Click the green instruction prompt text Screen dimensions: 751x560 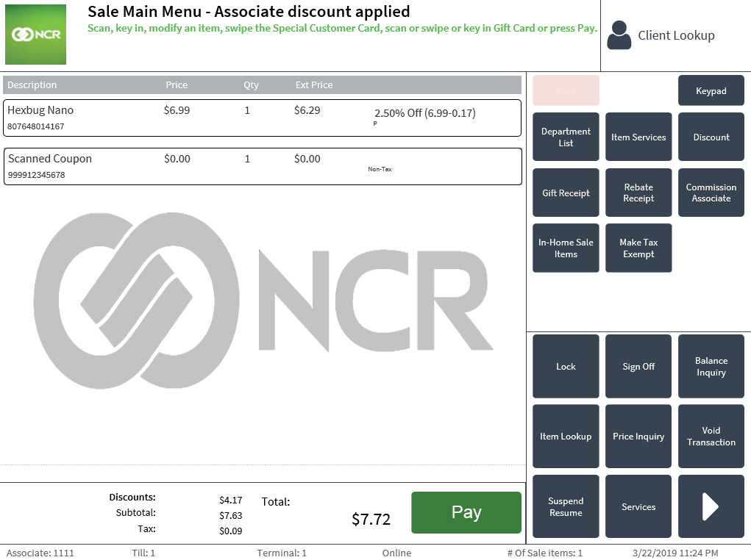pyautogui.click(x=342, y=28)
